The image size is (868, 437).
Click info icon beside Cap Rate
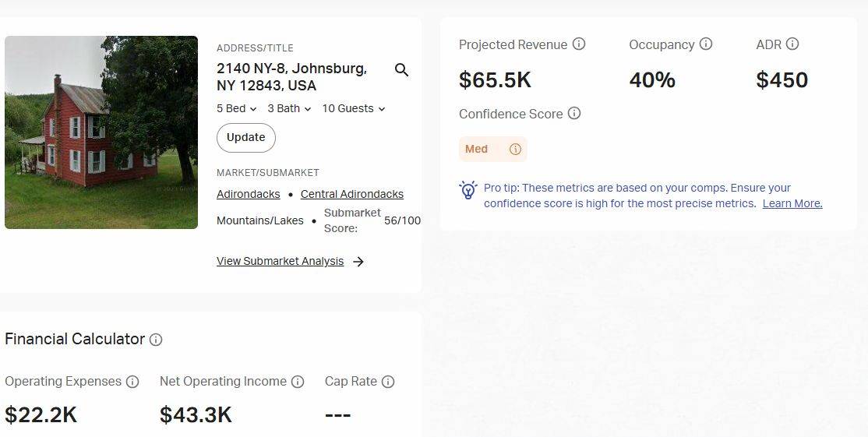388,382
